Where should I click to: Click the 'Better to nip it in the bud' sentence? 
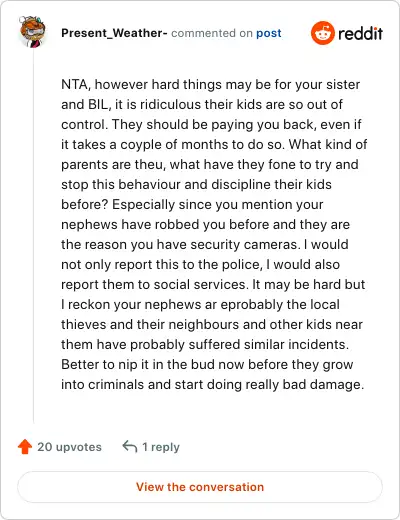(x=213, y=375)
